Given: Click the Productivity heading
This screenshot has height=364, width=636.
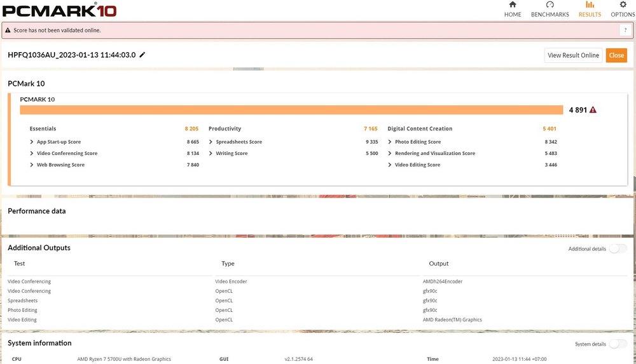Looking at the screenshot, I should (225, 128).
